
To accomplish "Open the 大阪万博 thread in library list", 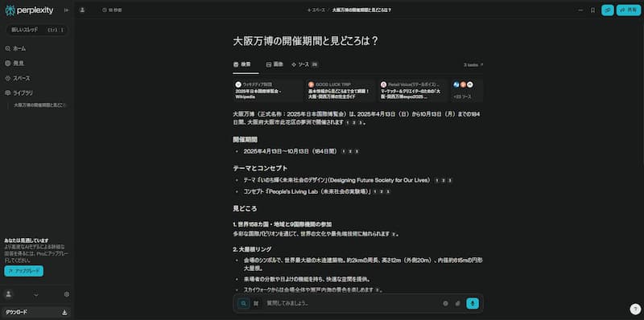I will (39, 105).
